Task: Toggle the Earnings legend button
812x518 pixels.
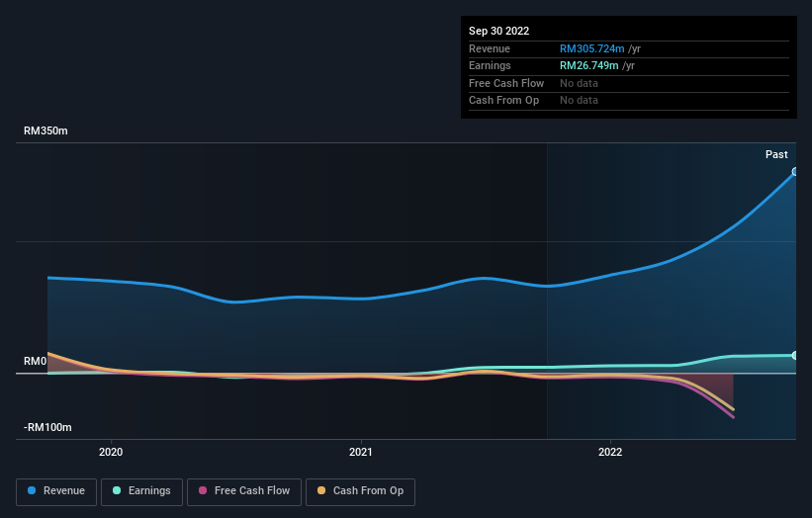Action: point(141,491)
